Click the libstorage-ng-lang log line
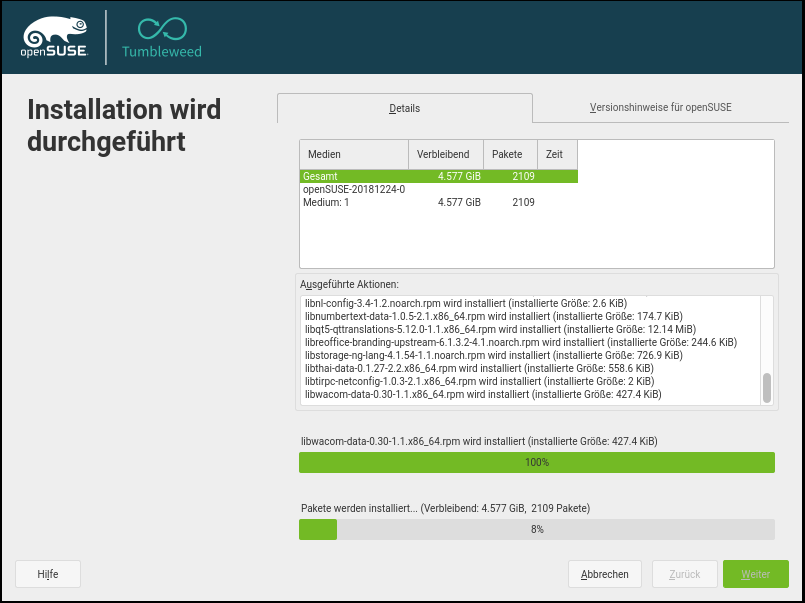 [493, 355]
